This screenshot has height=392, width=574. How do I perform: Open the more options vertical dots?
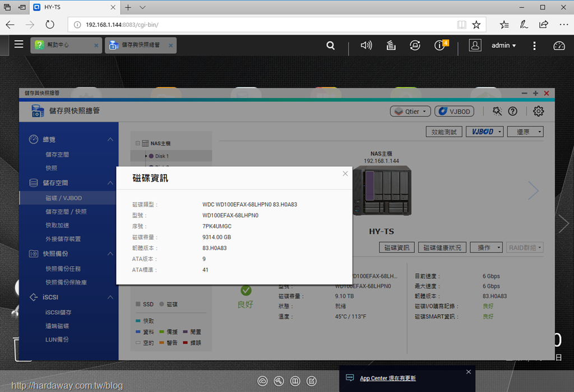[x=534, y=45]
